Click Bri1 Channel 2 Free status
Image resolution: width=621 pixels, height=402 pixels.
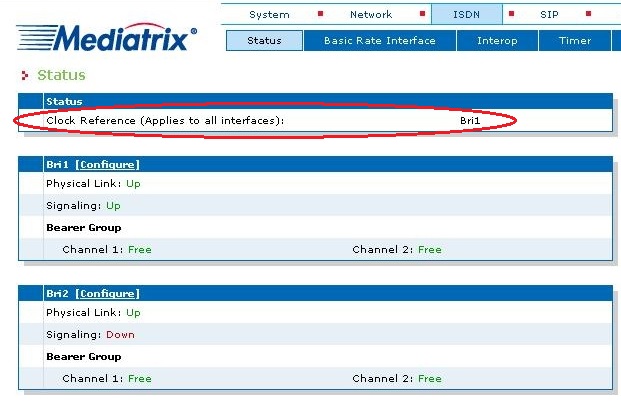[430, 250]
